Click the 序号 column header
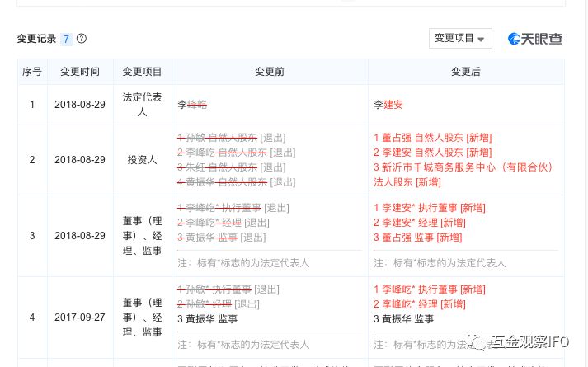 pos(32,72)
